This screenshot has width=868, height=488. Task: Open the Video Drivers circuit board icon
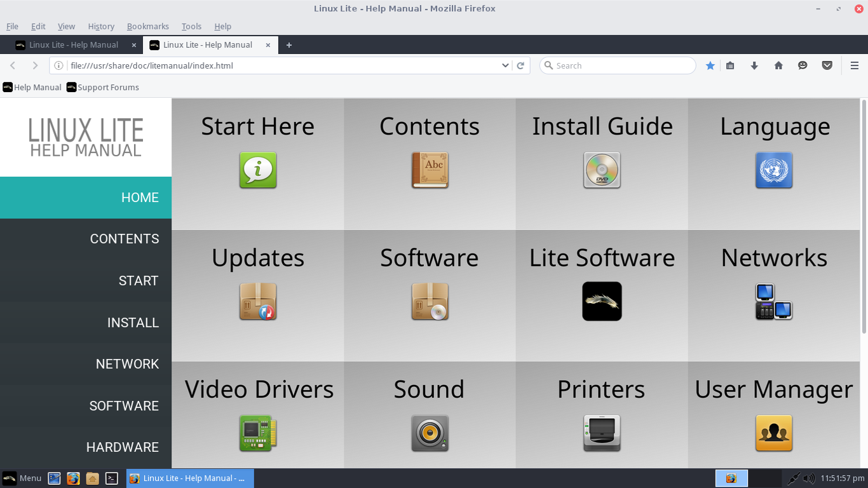pyautogui.click(x=258, y=433)
